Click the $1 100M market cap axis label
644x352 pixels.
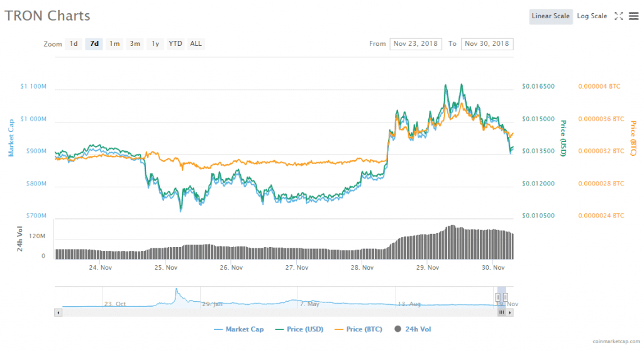click(34, 87)
